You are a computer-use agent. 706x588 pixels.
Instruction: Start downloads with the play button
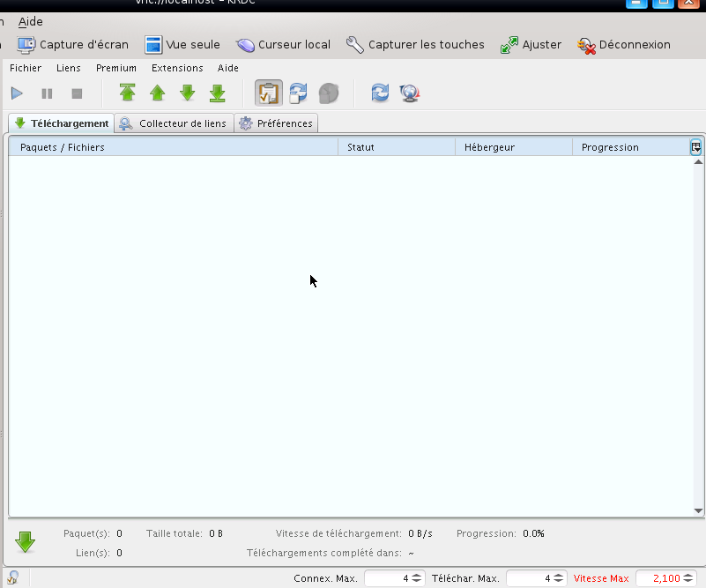tap(17, 93)
